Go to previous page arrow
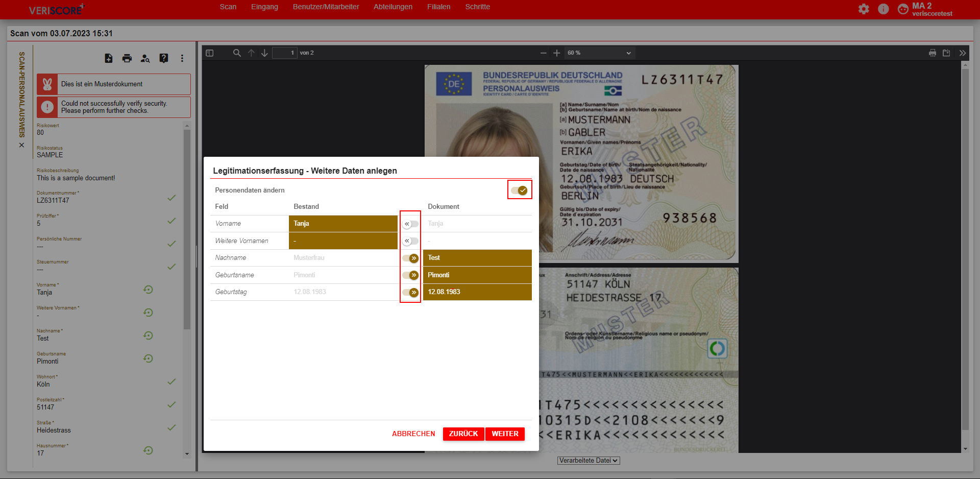Screen dimensions: 980x479 click(x=251, y=53)
